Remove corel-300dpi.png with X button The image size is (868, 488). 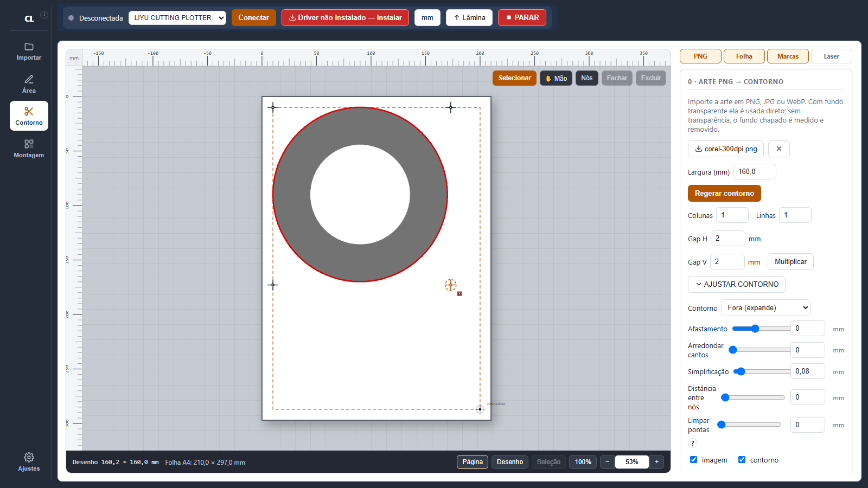[x=779, y=149]
